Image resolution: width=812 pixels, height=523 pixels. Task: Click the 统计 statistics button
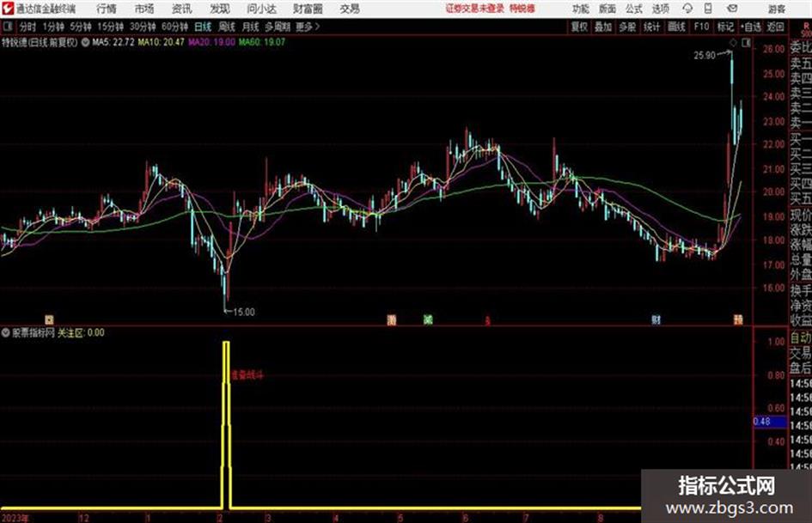(651, 27)
